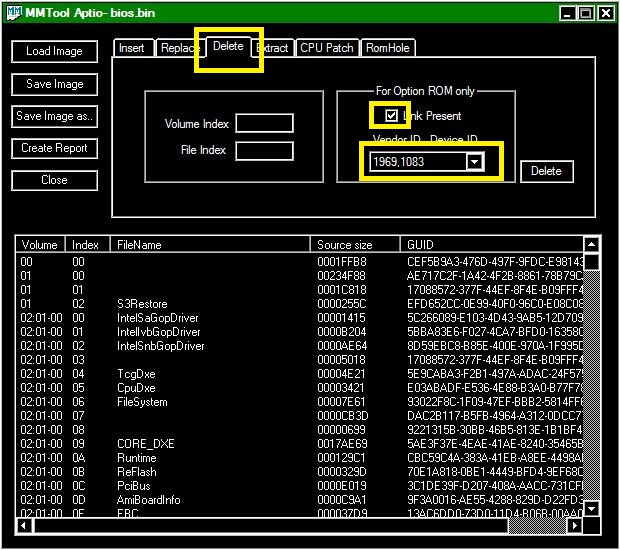Click the horizontal scrollbar left arrow
Viewport: 620px width, 550px height.
(x=24, y=525)
